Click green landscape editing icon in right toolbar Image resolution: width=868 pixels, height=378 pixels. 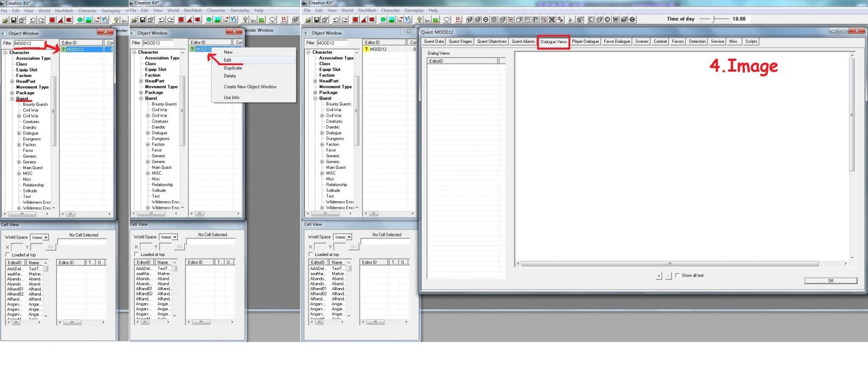click(x=391, y=20)
